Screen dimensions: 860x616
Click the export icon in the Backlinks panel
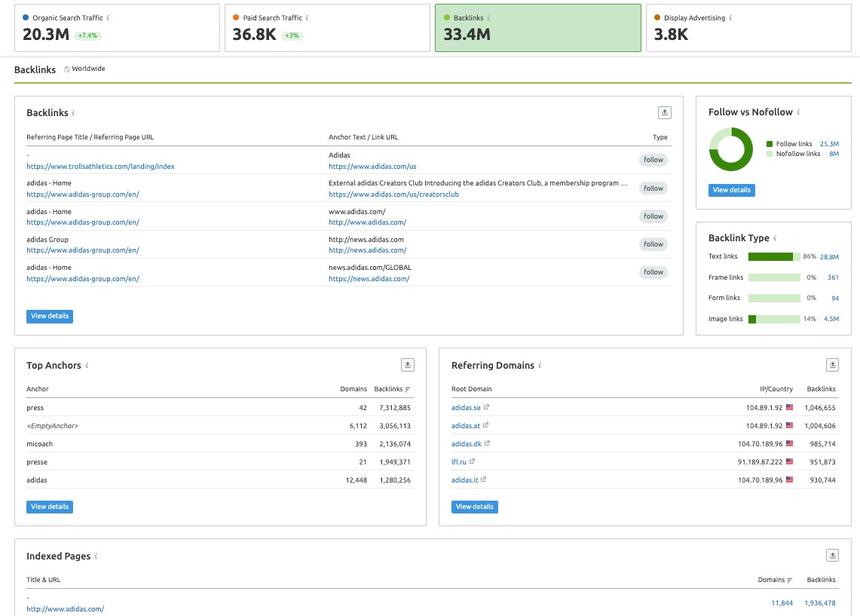(x=664, y=112)
